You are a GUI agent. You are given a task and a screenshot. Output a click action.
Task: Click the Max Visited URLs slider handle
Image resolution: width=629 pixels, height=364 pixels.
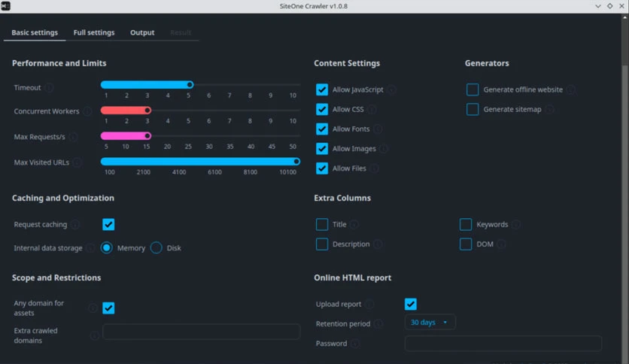(296, 162)
